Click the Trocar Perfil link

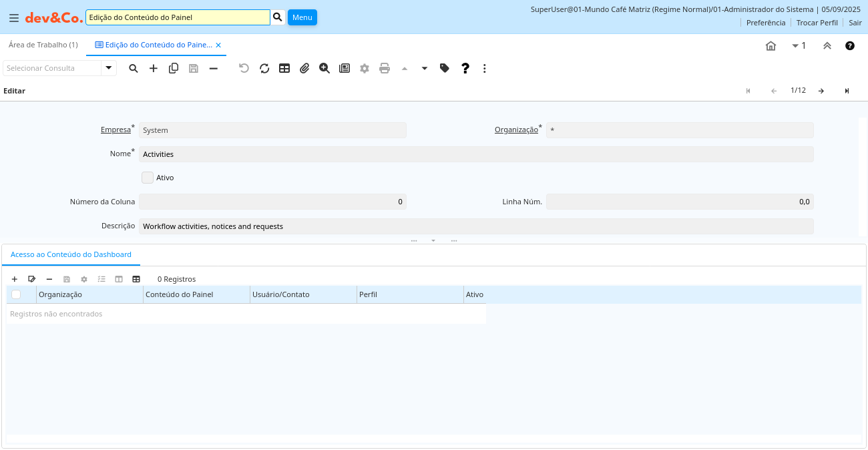tap(817, 23)
